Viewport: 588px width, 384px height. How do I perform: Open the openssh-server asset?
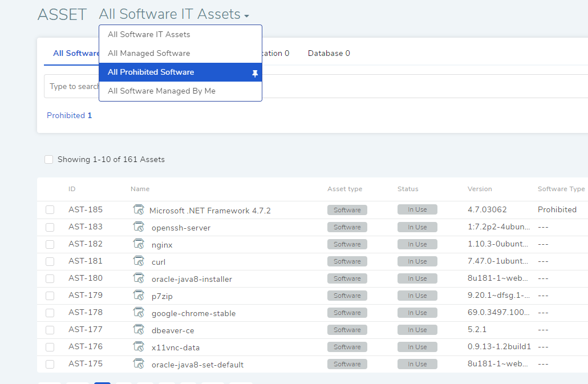(x=181, y=228)
